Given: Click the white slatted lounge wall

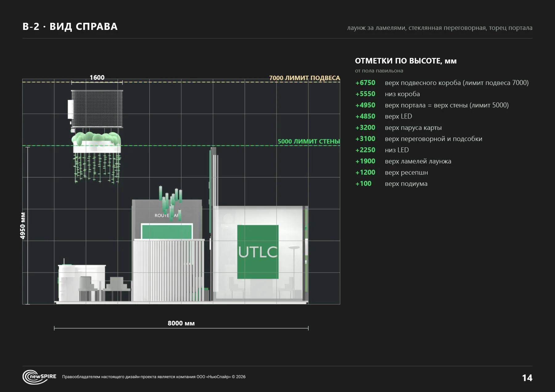Looking at the screenshot, I should (x=169, y=270).
